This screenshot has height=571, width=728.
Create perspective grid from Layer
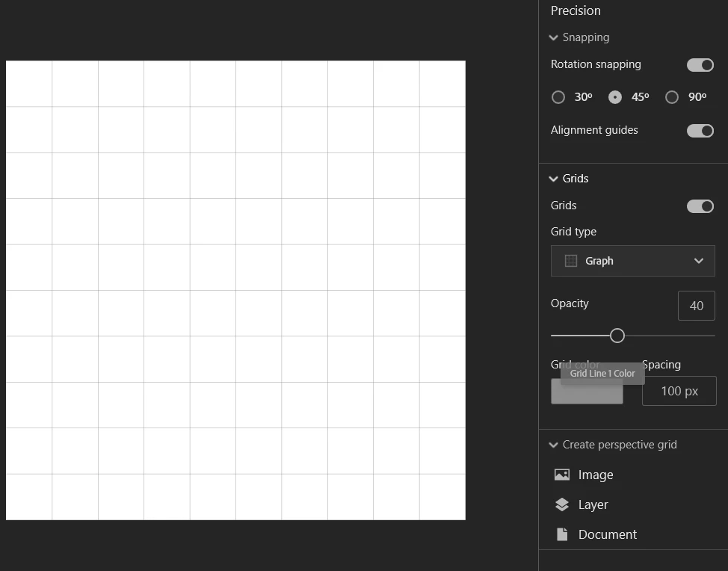click(x=593, y=504)
